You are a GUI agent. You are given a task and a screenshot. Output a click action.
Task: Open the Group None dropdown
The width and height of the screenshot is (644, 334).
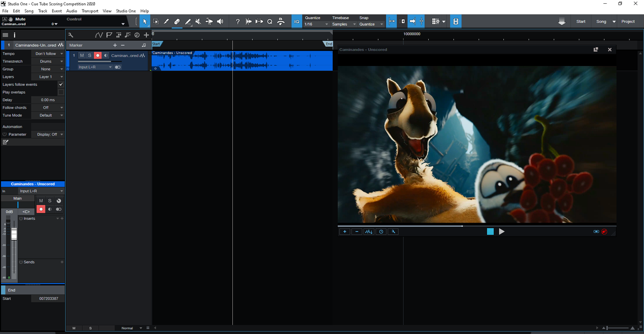(x=48, y=69)
